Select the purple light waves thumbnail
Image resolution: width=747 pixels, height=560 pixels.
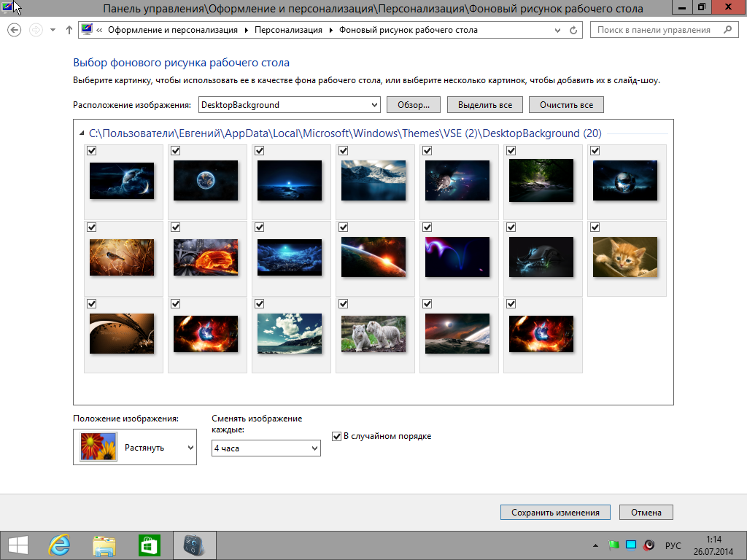(x=457, y=257)
